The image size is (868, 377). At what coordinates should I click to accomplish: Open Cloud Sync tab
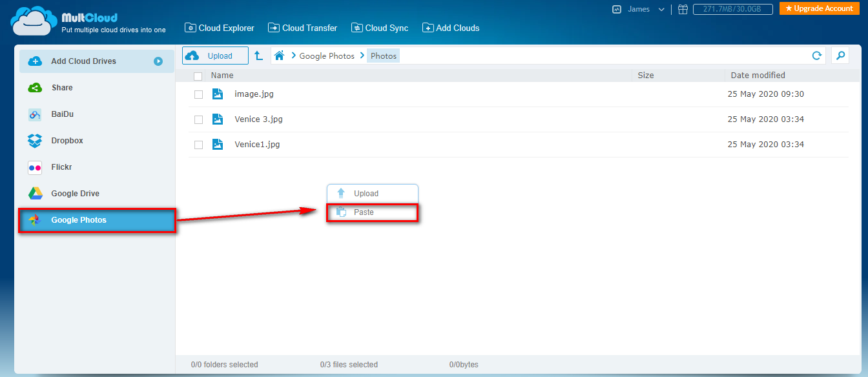[380, 28]
